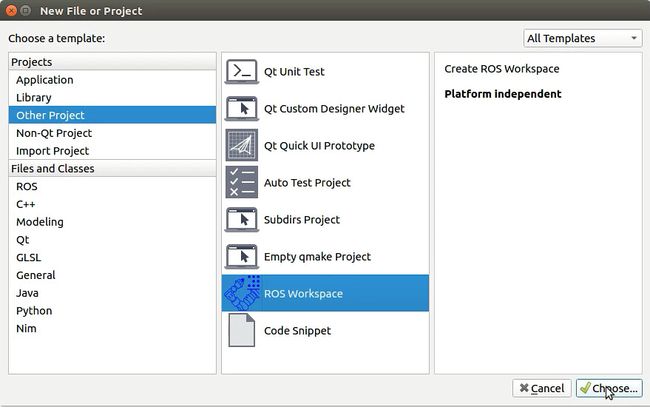The image size is (650, 407).
Task: Choose the Auto Test Project label
Action: (307, 183)
